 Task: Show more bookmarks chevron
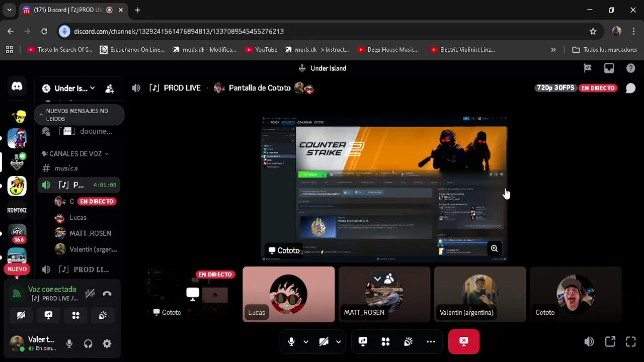553,50
